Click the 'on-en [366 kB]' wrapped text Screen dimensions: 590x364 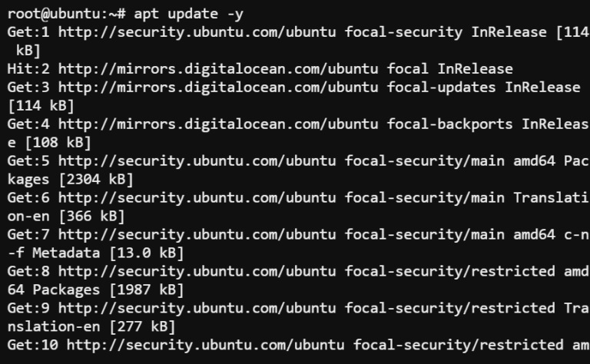66,217
